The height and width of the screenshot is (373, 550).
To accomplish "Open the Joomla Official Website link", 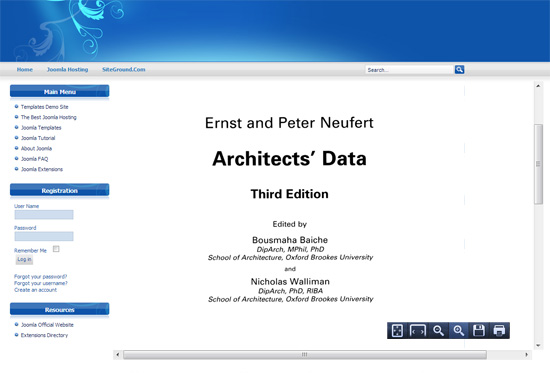I will coord(47,325).
